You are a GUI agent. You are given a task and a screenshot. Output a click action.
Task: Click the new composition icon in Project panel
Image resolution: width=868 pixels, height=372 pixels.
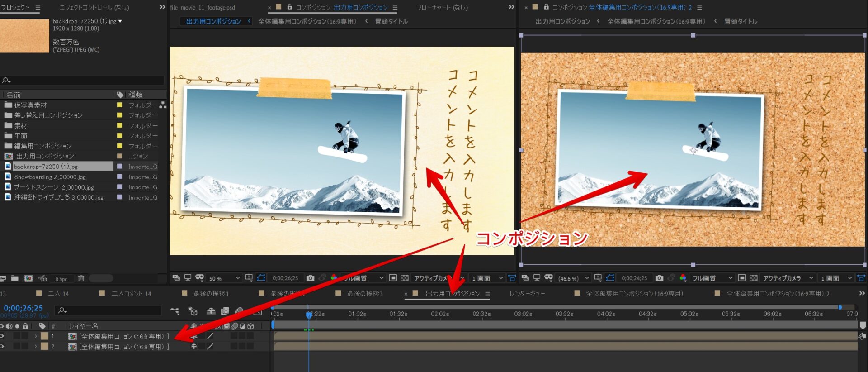[28, 278]
